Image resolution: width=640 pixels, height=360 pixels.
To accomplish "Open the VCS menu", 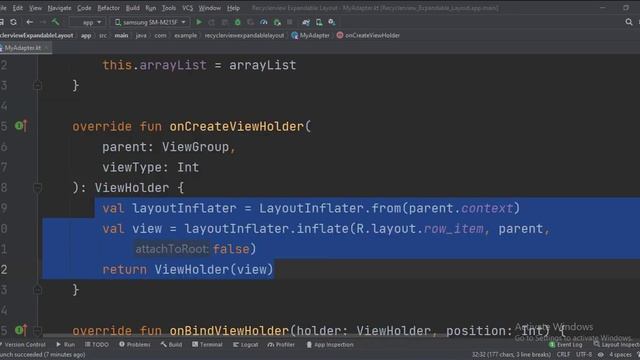I will pos(187,8).
